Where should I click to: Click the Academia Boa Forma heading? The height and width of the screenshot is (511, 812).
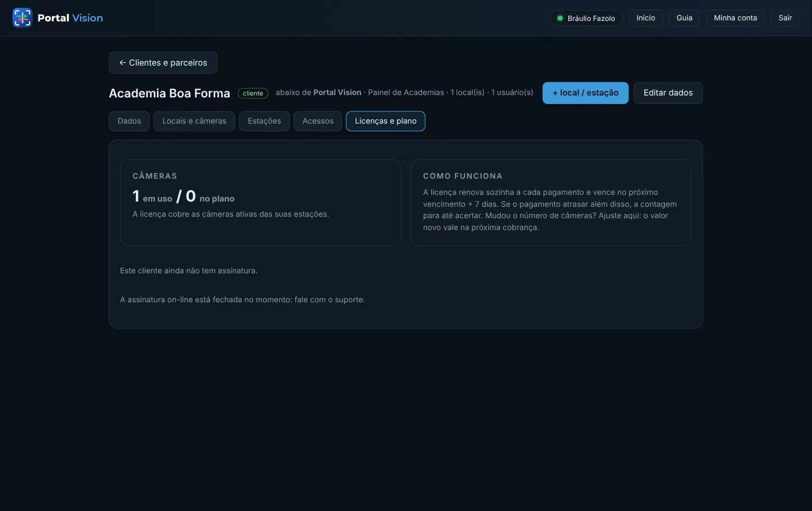point(170,93)
